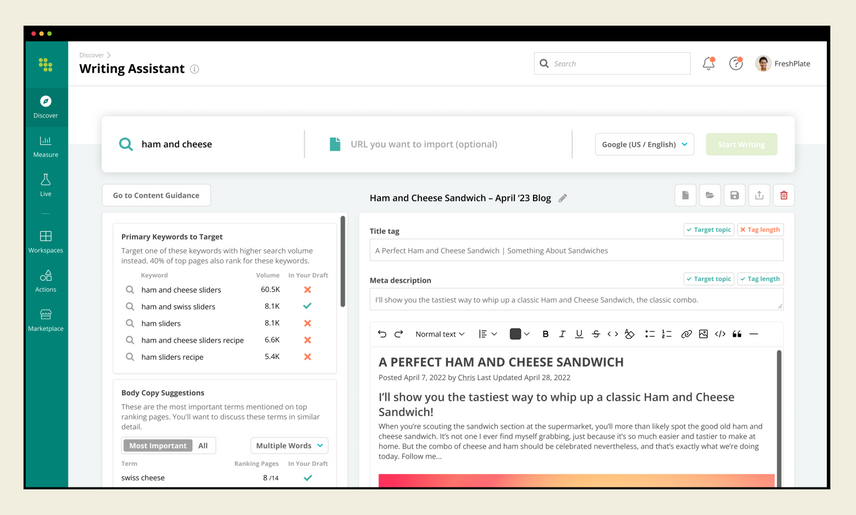Click the Discover breadcrumb

pos(91,55)
